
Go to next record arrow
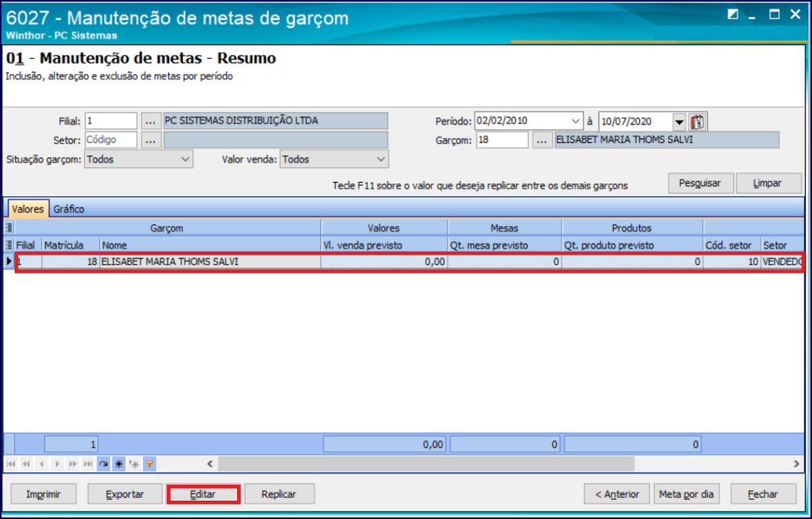(x=57, y=464)
